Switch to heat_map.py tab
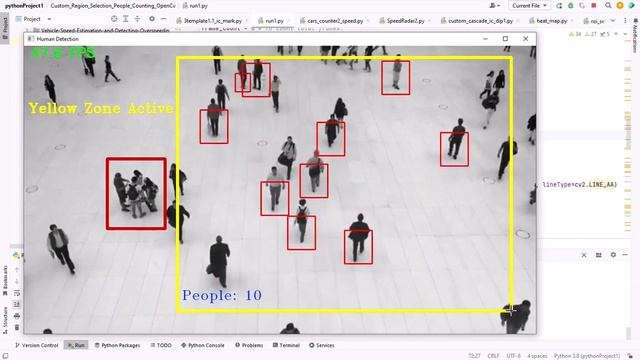Viewport: 640px width, 360px height. pos(548,20)
